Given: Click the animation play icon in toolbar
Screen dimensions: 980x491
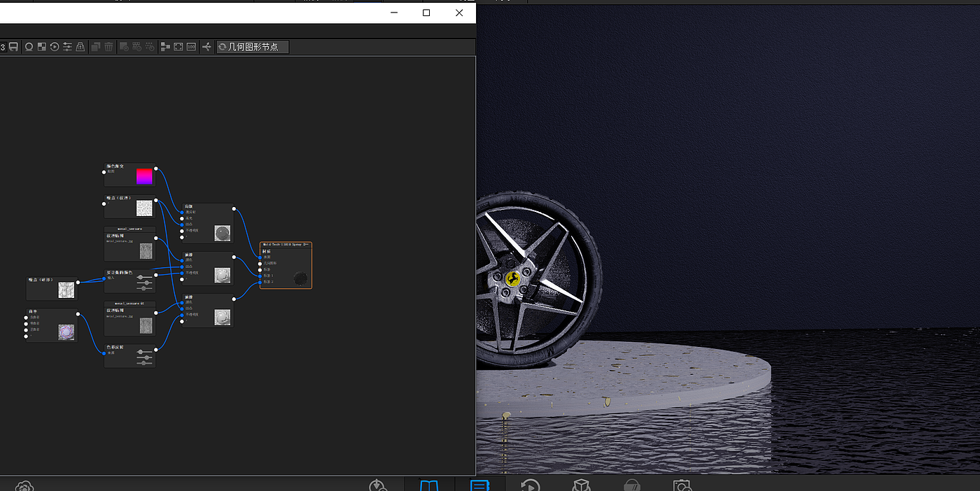Looking at the screenshot, I should pyautogui.click(x=55, y=47).
